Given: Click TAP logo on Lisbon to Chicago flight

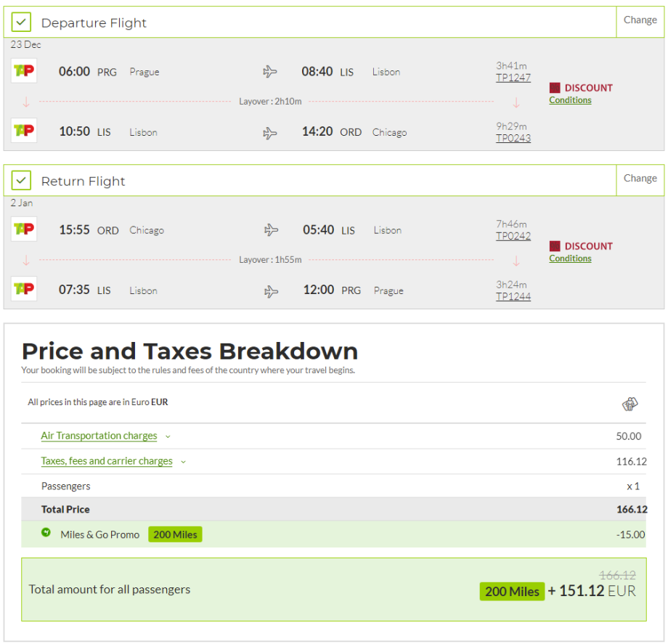Looking at the screenshot, I should (x=24, y=131).
